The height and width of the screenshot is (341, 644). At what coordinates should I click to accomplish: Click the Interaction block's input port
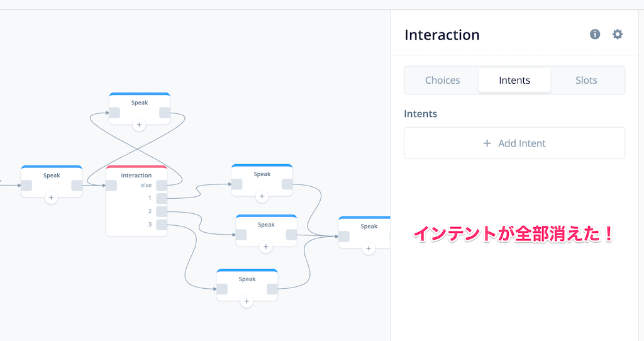click(111, 185)
